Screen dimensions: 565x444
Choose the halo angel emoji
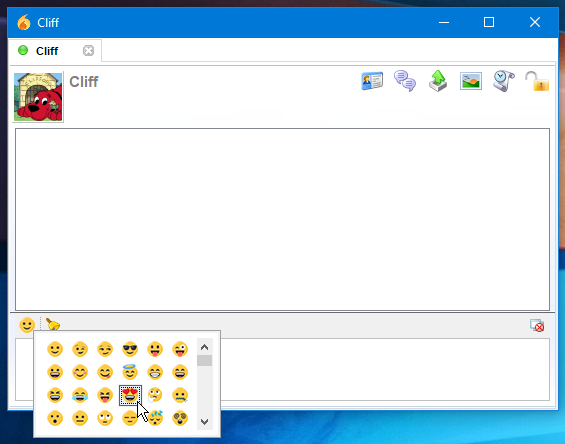[130, 372]
